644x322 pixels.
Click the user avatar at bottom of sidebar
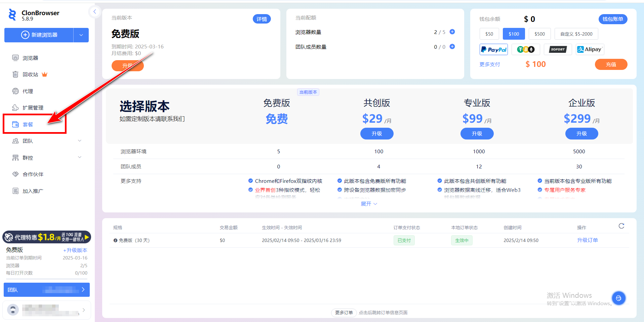coord(13,310)
